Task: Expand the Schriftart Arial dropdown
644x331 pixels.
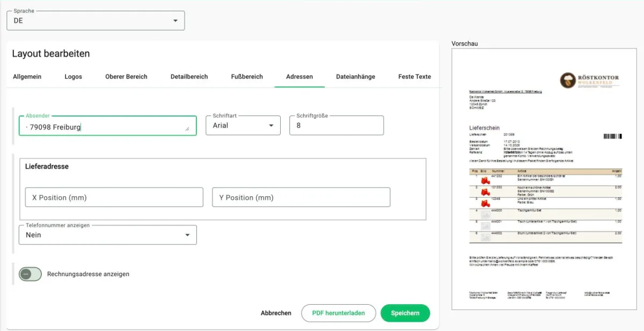Action: pos(243,125)
